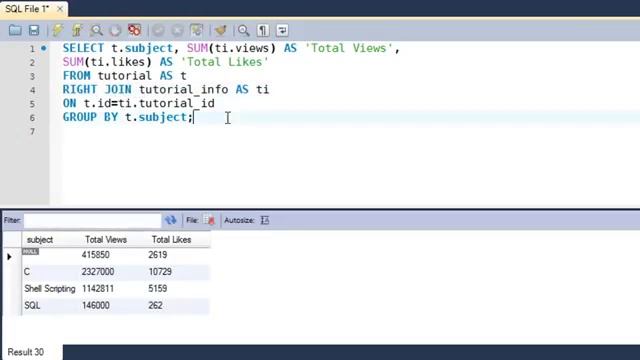Screen dimensions: 640x360
Task: Save the SQL script
Action: [x=34, y=30]
